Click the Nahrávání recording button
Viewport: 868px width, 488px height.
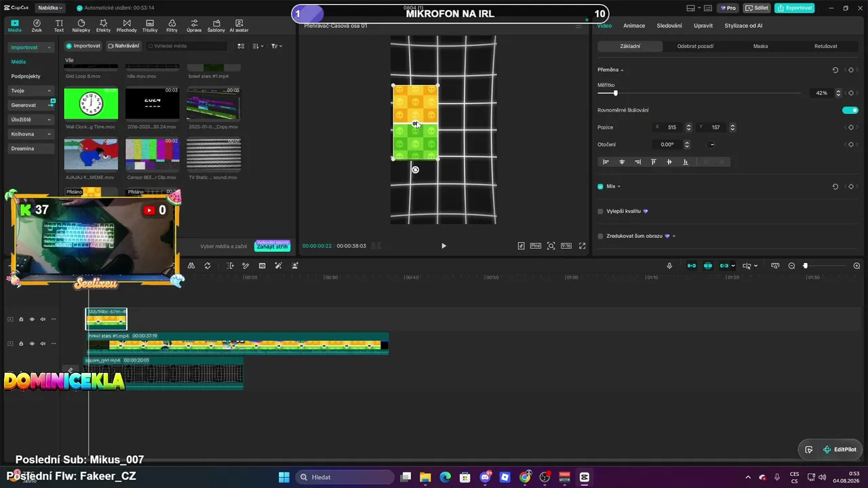123,46
